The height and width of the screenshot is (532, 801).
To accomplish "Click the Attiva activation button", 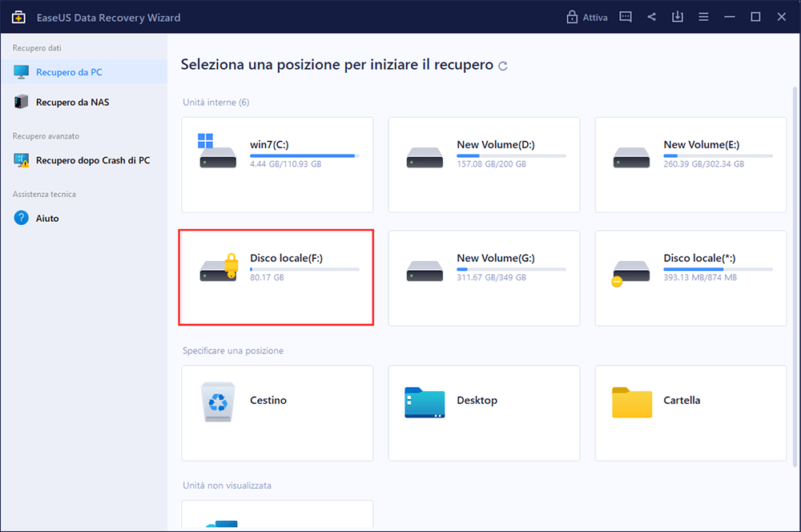I will pos(587,18).
